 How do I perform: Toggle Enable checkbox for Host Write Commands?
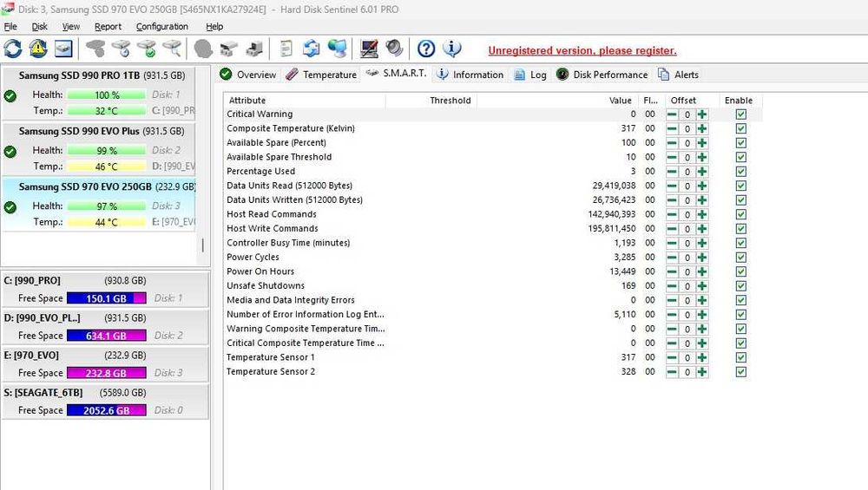tap(740, 228)
